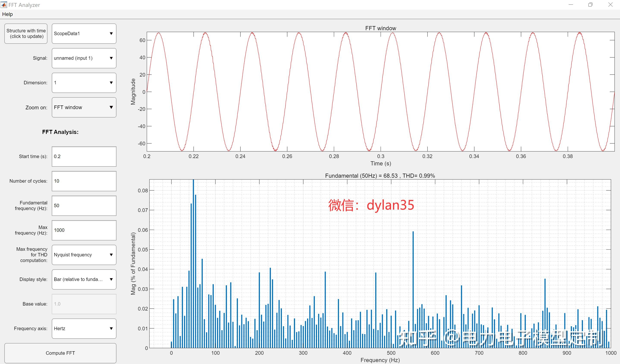Screen dimensions: 620x364
Task: Restore down the FFT Analyzer window
Action: tap(590, 5)
